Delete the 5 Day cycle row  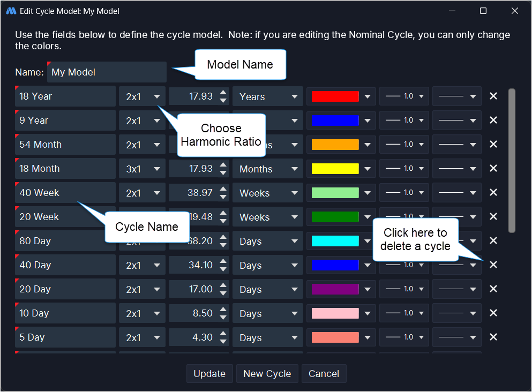[x=493, y=337]
